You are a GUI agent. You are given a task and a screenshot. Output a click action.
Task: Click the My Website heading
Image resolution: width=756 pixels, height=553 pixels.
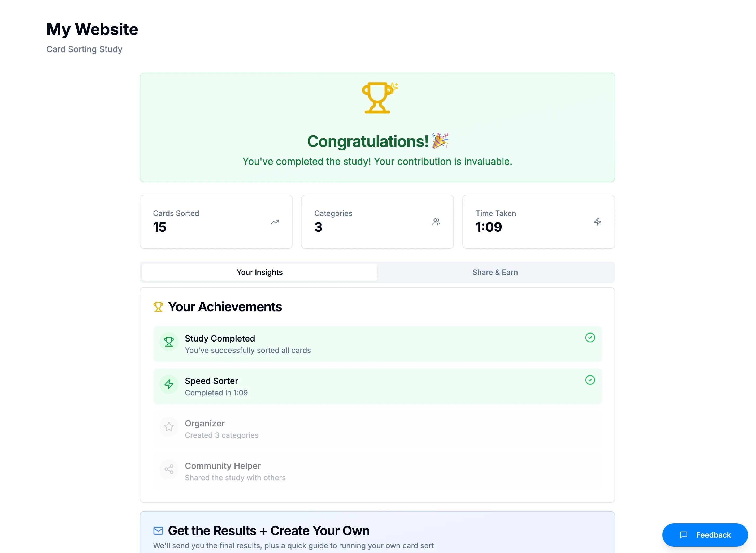pos(92,29)
